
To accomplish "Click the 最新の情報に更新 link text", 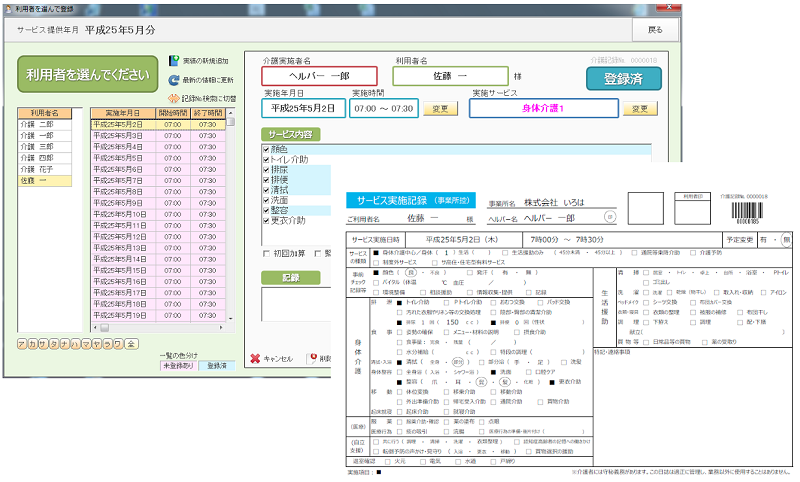I will (208, 80).
